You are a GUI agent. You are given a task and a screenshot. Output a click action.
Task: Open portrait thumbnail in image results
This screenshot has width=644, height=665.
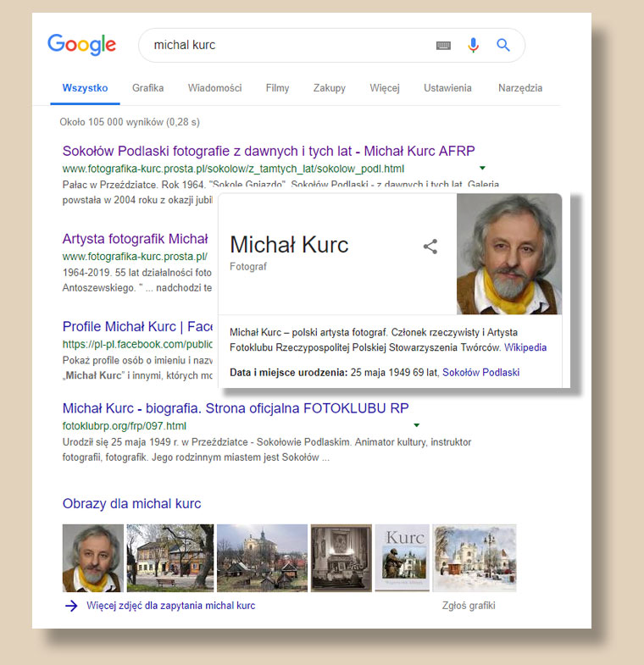pyautogui.click(x=93, y=558)
